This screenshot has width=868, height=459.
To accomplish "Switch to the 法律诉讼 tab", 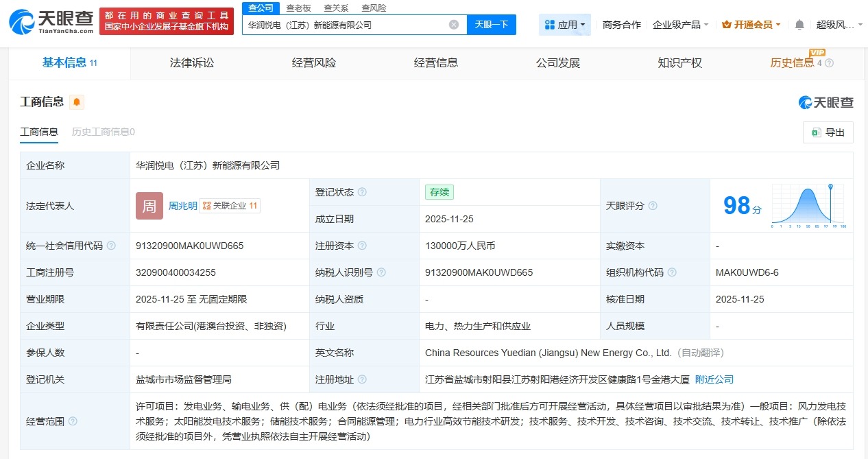I will click(191, 62).
